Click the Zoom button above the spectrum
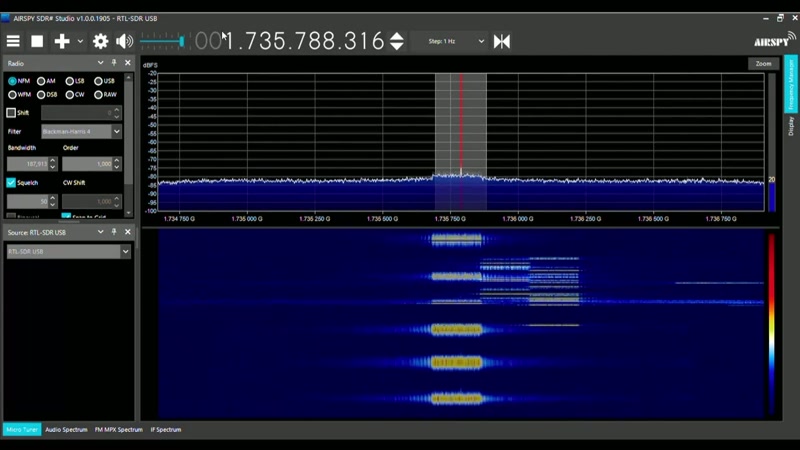The width and height of the screenshot is (800, 450). (763, 64)
